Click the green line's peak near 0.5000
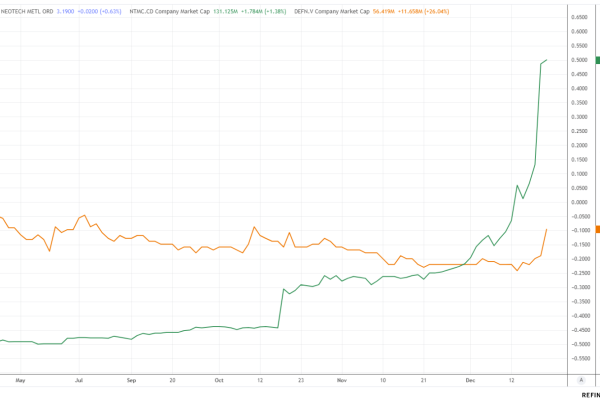 (x=546, y=60)
